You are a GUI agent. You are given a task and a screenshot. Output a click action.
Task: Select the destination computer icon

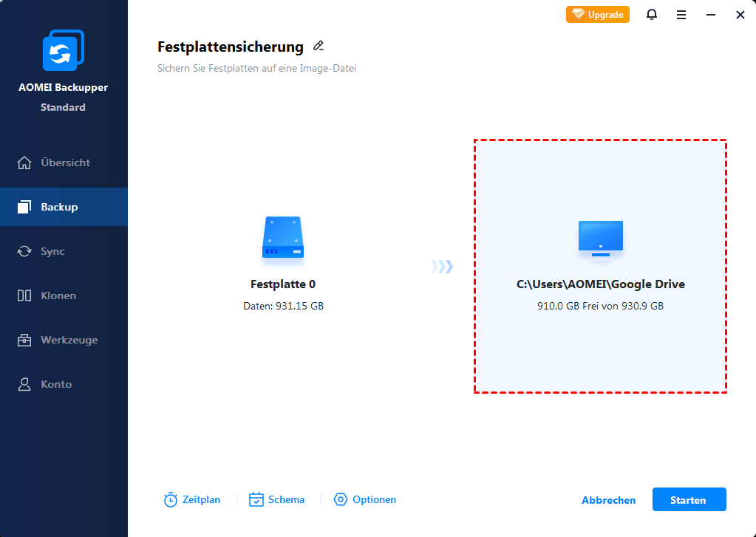pyautogui.click(x=600, y=239)
